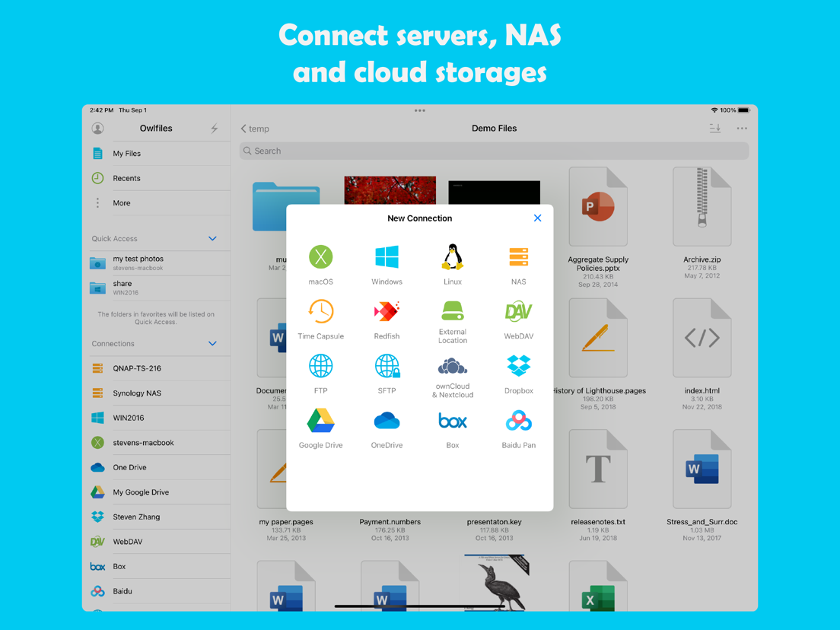Viewport: 840px width, 630px height.
Task: Collapse the Connections section
Action: [212, 343]
